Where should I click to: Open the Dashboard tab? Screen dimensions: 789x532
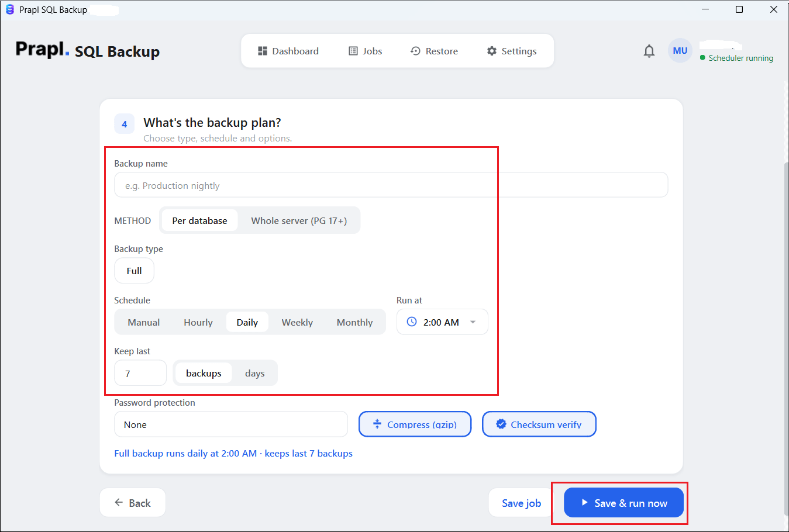click(288, 51)
